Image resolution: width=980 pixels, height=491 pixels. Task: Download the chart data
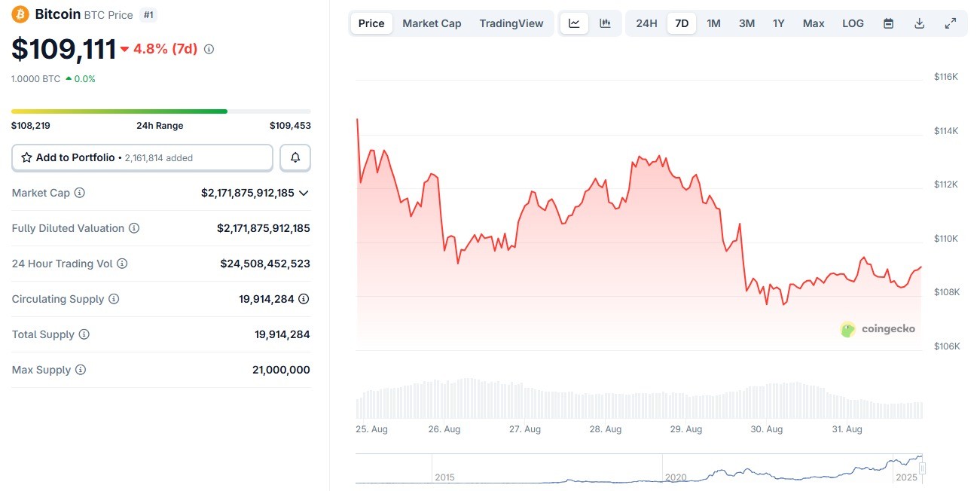[x=919, y=23]
